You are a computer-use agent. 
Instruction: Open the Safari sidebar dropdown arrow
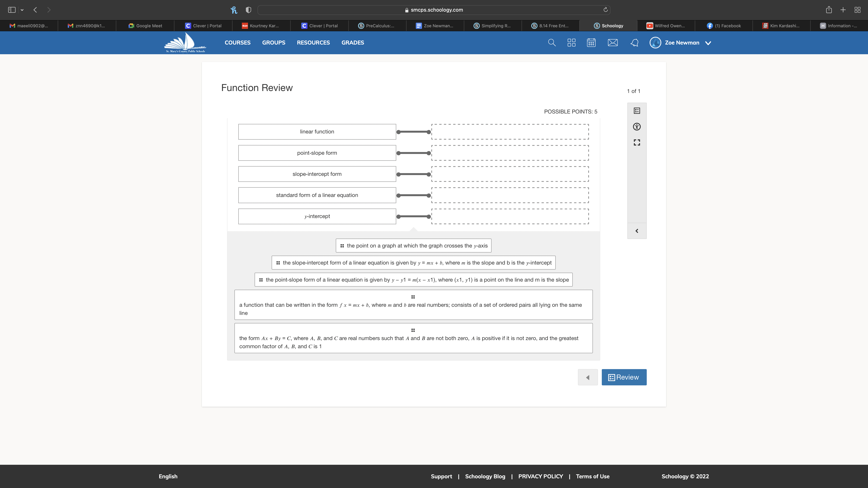pyautogui.click(x=22, y=10)
